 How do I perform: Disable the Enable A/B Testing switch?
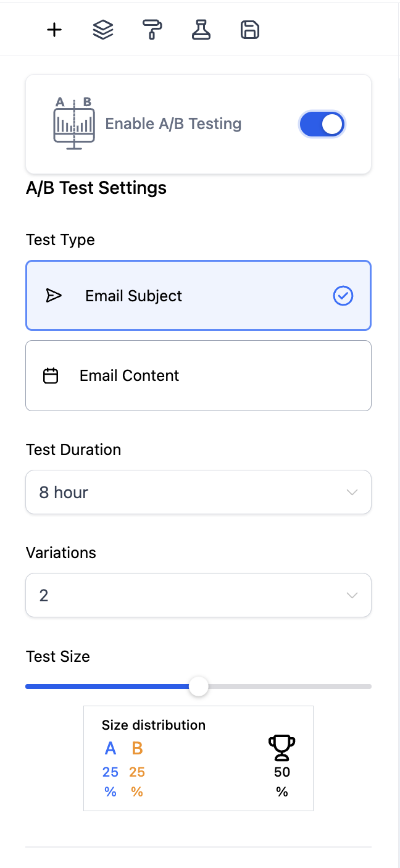point(322,124)
